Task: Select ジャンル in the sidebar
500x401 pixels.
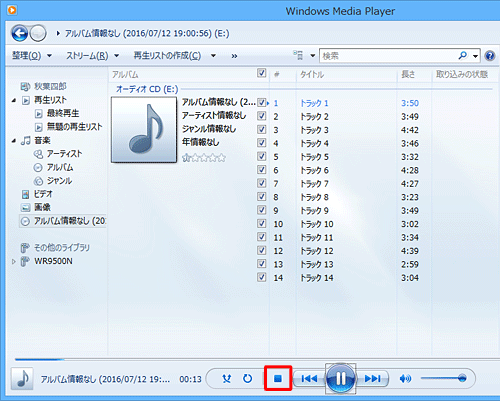Action: coord(59,181)
